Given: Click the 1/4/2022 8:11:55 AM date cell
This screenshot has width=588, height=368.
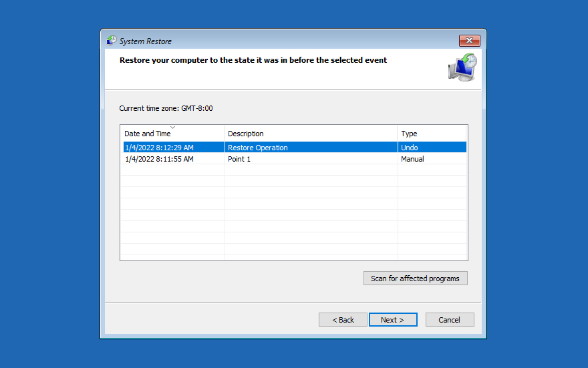Looking at the screenshot, I should pyautogui.click(x=160, y=159).
